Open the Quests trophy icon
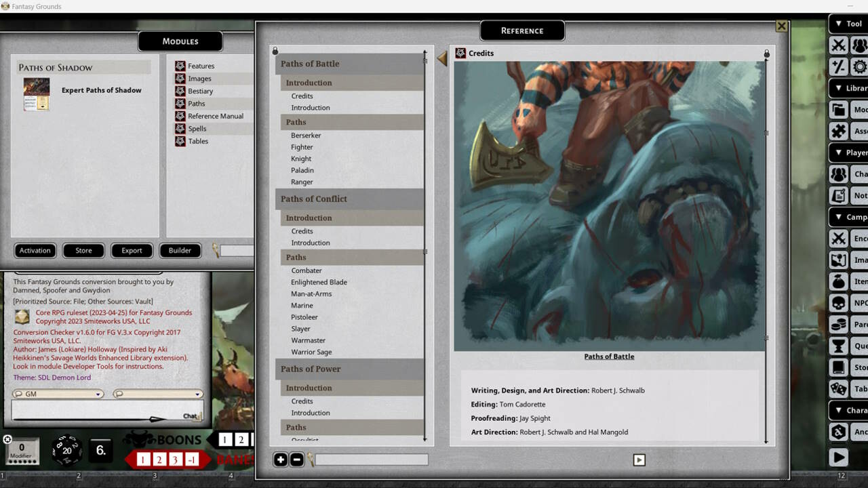Viewport: 868px width, 488px height. tap(839, 346)
